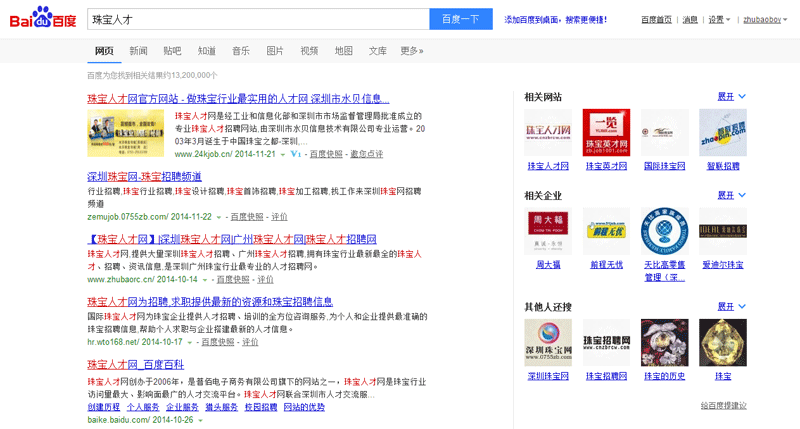Open dropdown arrow next to www.24kjob.cn date
The height and width of the screenshot is (429, 800).
pos(283,155)
